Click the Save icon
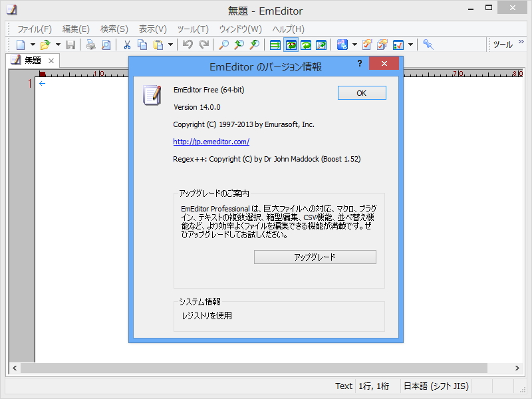 click(71, 45)
